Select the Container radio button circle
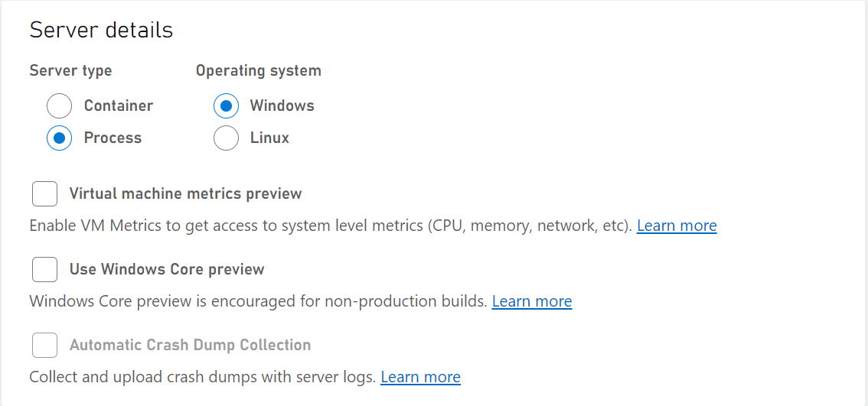 click(59, 106)
